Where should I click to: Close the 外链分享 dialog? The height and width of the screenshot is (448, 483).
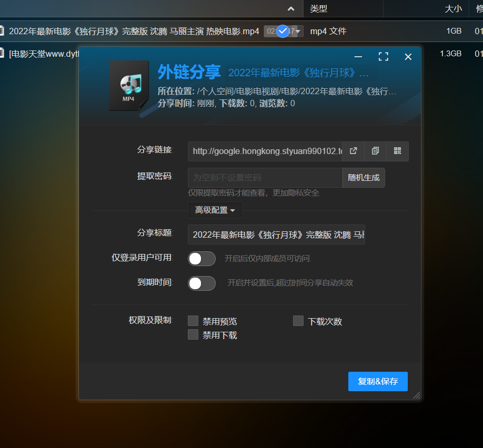(x=408, y=57)
